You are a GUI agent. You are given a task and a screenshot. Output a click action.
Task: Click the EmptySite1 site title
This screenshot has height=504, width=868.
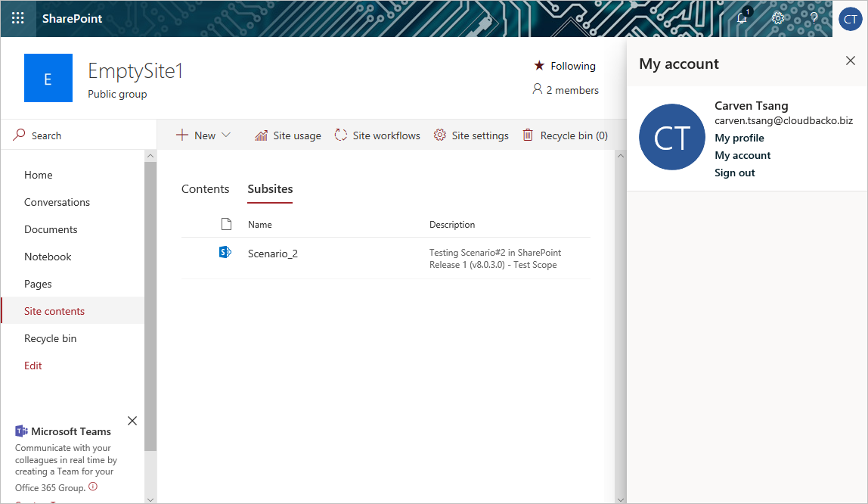(135, 71)
